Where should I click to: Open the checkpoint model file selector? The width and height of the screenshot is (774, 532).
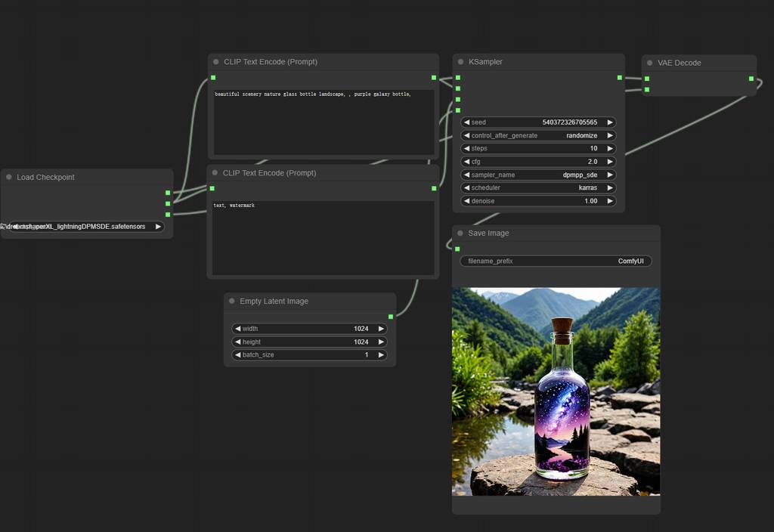(83, 227)
